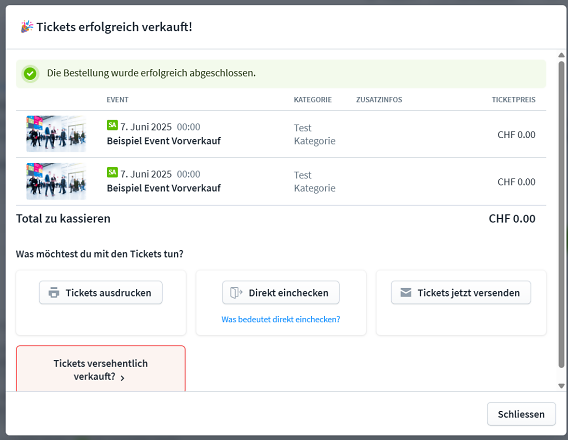568x440 pixels.
Task: Click the first event thumbnail image
Action: point(56,134)
